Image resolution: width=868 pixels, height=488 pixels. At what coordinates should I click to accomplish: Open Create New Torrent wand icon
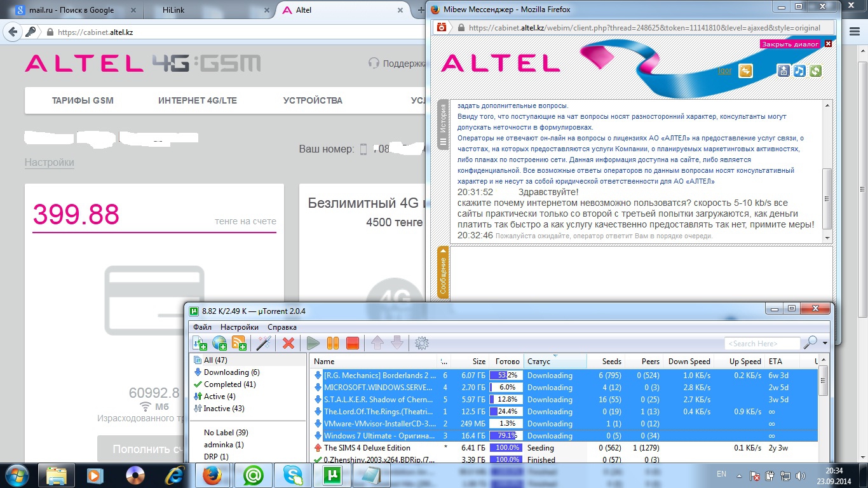tap(264, 343)
